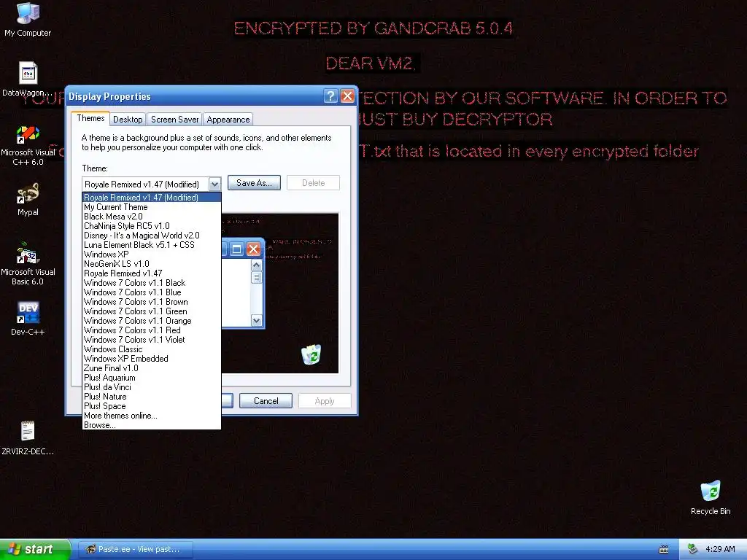Viewport: 747px width, 560px height.
Task: Click the network tray icon near clock
Action: click(x=692, y=549)
